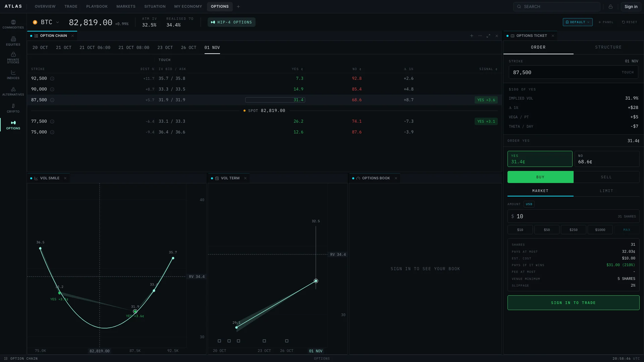
Task: Open the Private Stocks sidebar section
Action: tap(13, 58)
